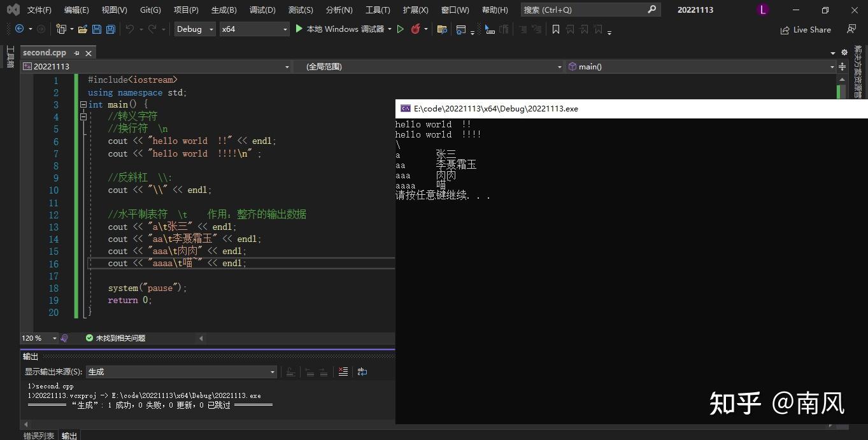Click the bookmark icon in the toolbar
This screenshot has height=440, width=868.
tap(556, 29)
